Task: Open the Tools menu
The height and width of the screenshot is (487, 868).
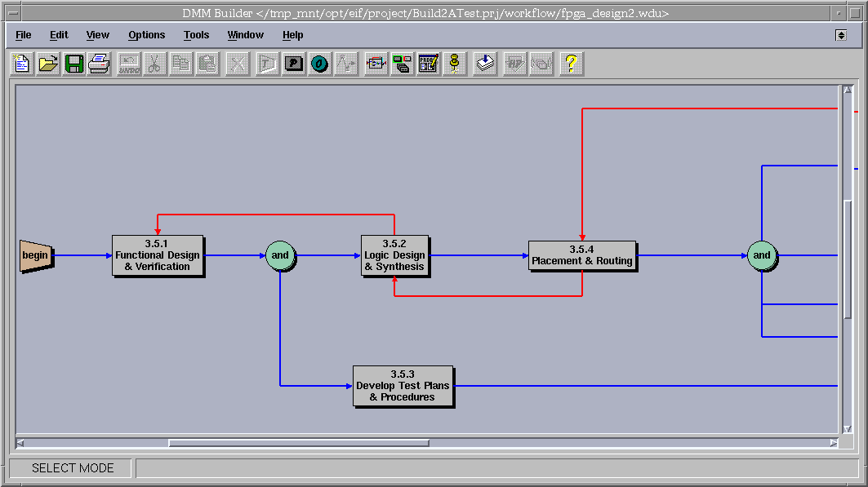Action: tap(196, 35)
